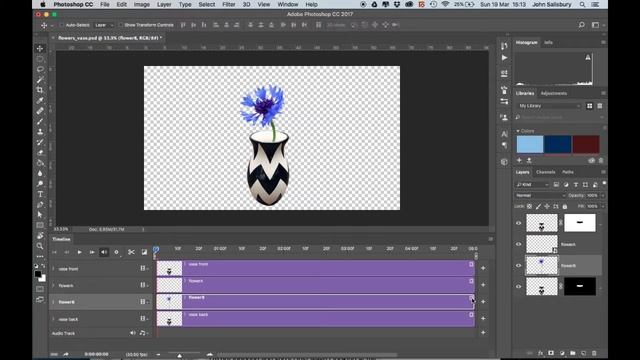
Task: Expand the vase back timeline track
Action: pyautogui.click(x=53, y=319)
